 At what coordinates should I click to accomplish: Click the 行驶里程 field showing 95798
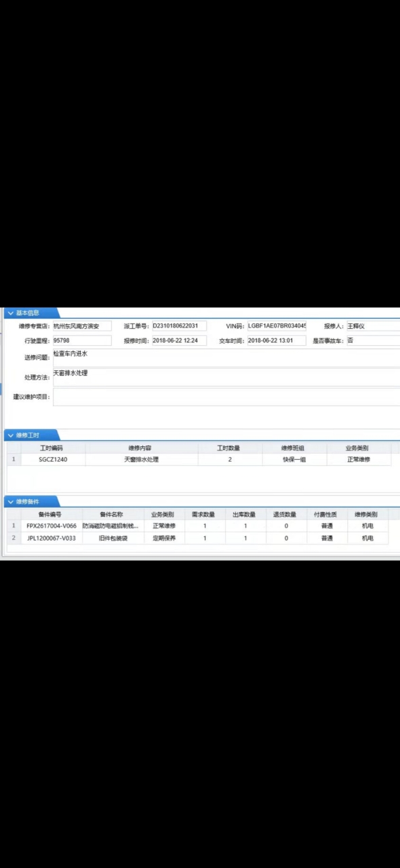pyautogui.click(x=81, y=340)
